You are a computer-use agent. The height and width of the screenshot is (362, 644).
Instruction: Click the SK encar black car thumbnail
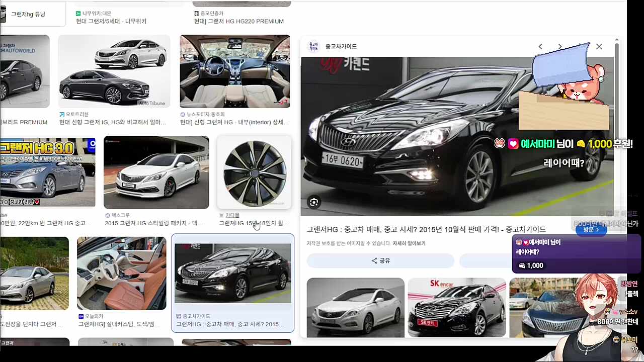456,307
